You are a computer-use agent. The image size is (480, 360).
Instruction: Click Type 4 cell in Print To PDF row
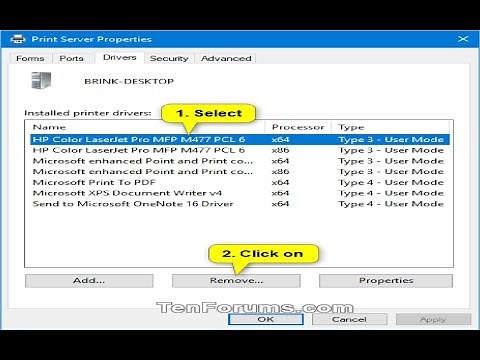[391, 182]
